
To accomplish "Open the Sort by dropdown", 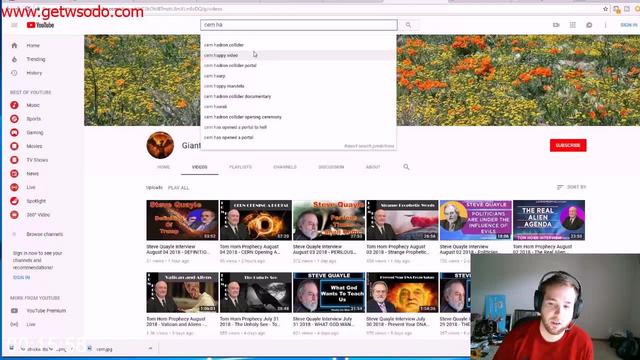I will click(x=571, y=187).
